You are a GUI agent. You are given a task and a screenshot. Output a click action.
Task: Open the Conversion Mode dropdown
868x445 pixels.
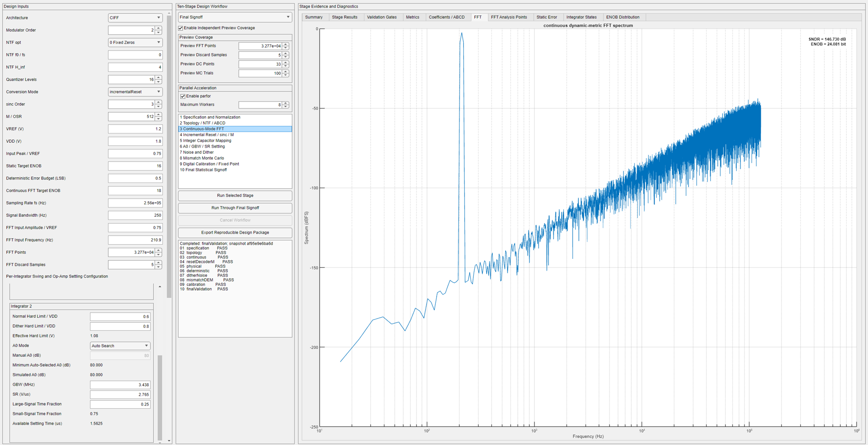pos(135,92)
